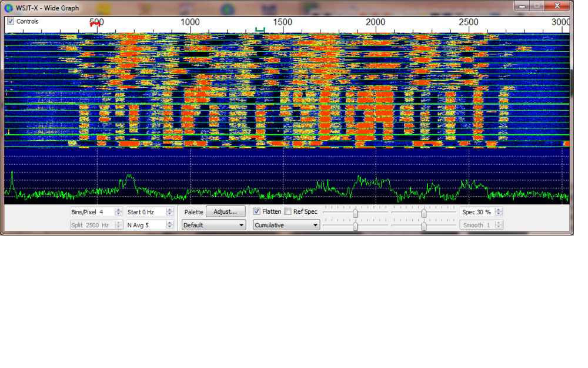Click inside the N Avg 5 field
Viewport: 588px width, 368px height.
(146, 225)
